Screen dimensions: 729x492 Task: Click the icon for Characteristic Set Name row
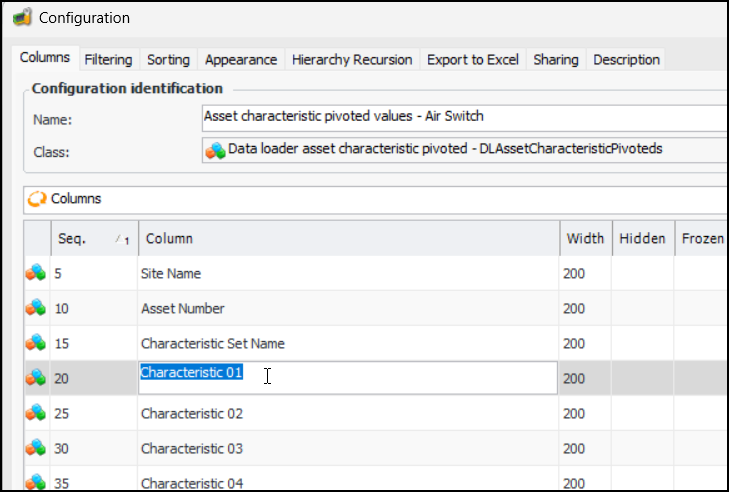(x=36, y=344)
